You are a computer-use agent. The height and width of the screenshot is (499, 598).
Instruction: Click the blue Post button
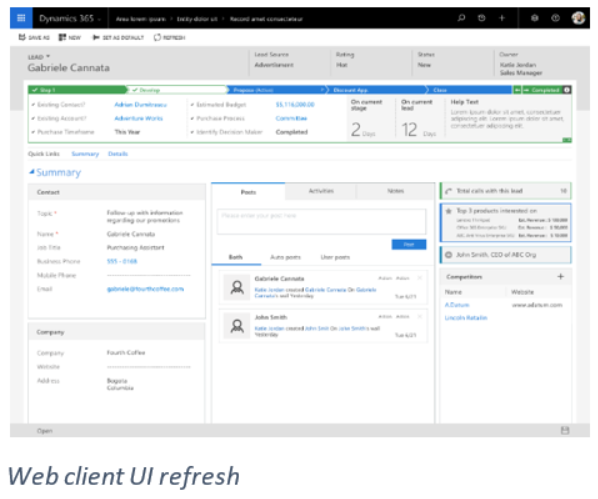click(x=409, y=244)
